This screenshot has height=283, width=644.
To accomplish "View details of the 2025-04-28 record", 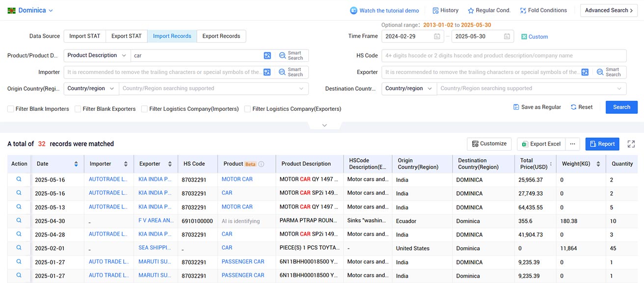I will pyautogui.click(x=19, y=234).
